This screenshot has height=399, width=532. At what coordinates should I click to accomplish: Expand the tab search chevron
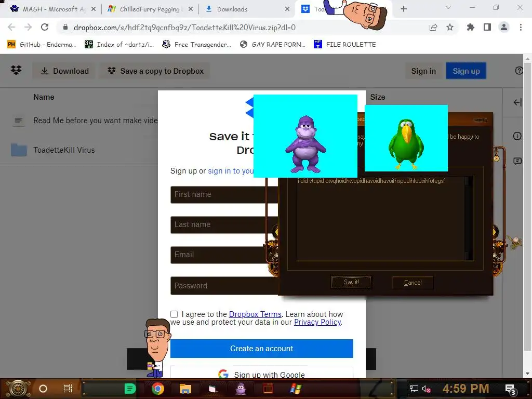(448, 7)
